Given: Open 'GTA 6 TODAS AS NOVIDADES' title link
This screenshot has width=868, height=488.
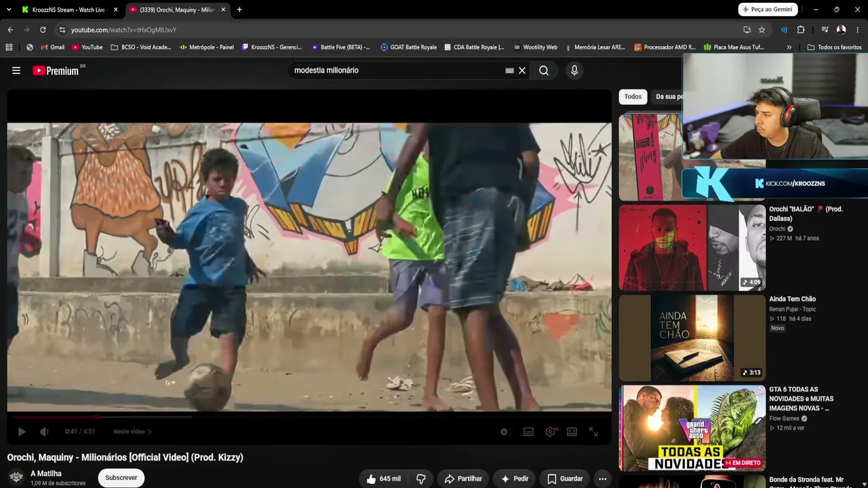Looking at the screenshot, I should 802,399.
